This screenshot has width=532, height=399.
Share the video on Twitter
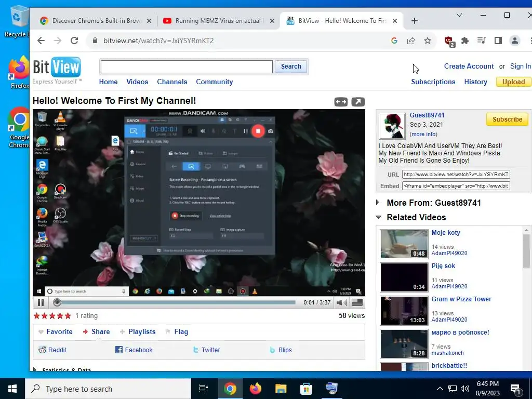[x=207, y=350]
